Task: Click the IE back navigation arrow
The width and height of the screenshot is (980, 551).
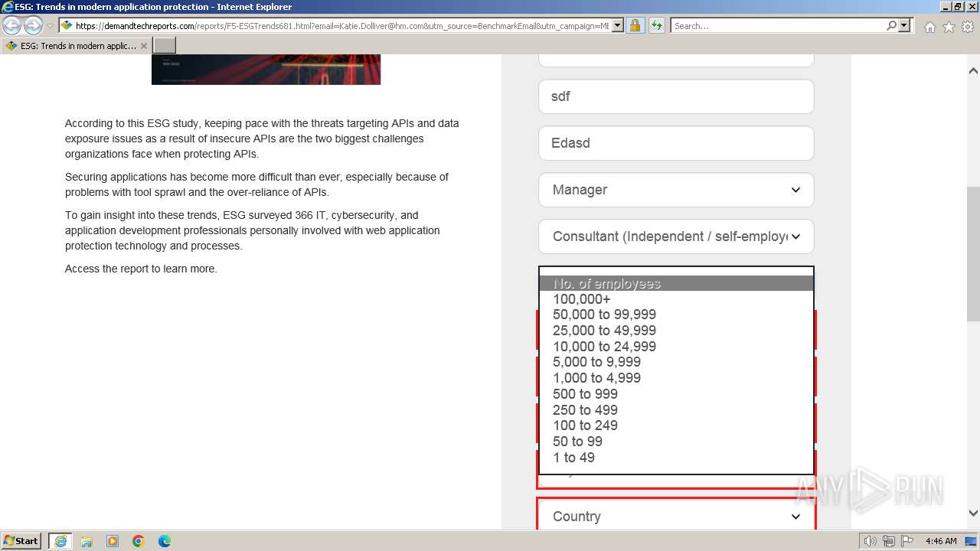Action: [12, 25]
